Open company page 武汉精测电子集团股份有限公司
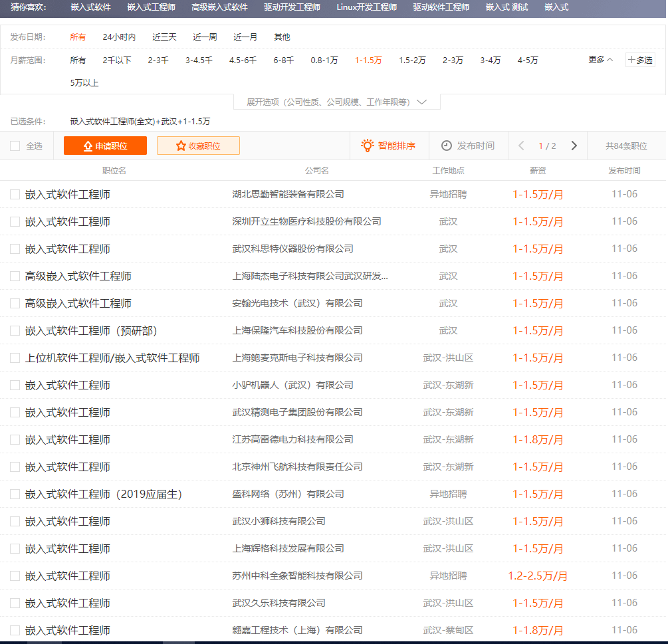The width and height of the screenshot is (668, 644). coord(297,412)
